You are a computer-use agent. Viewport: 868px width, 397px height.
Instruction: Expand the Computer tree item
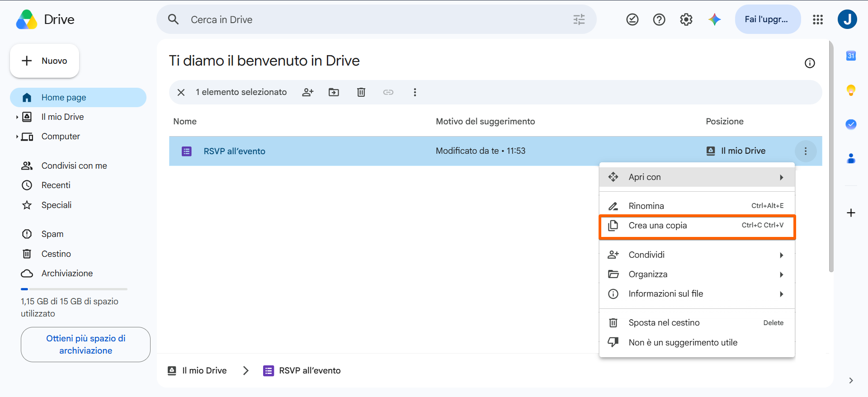[17, 137]
